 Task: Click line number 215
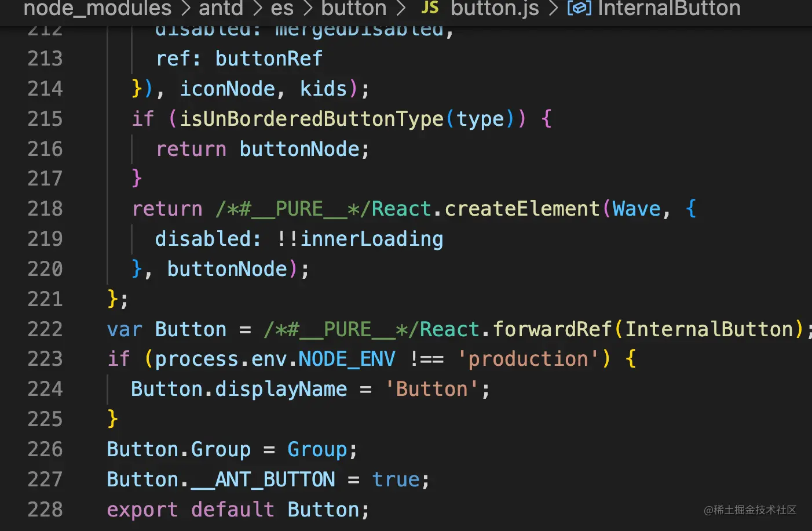(x=45, y=118)
